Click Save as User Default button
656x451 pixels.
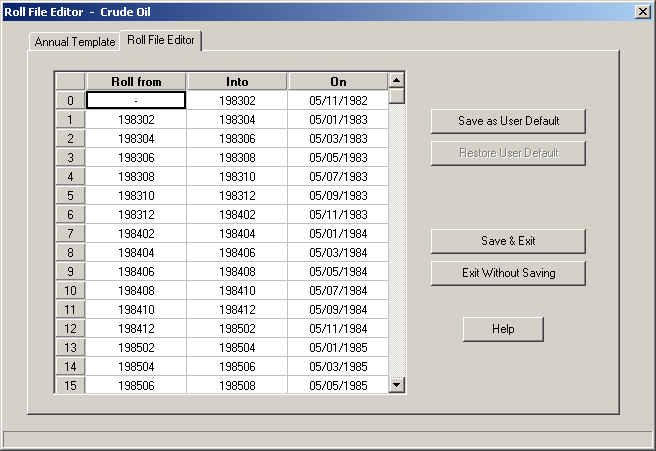pyautogui.click(x=508, y=121)
